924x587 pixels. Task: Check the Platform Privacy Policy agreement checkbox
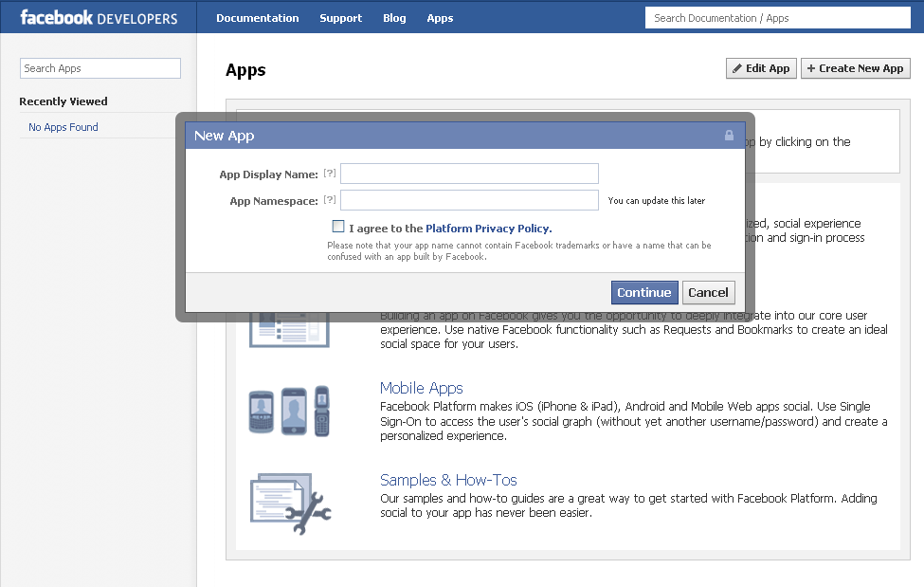pos(338,225)
